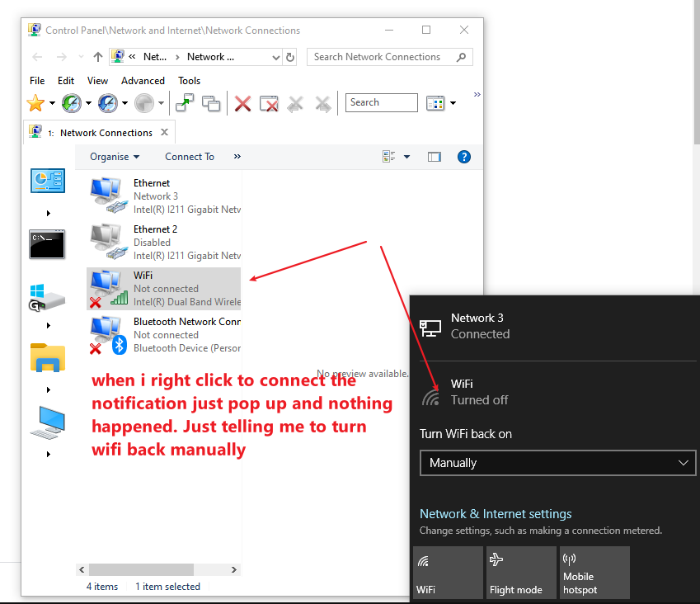
Task: Click the red X close toolbar icon
Action: [243, 104]
